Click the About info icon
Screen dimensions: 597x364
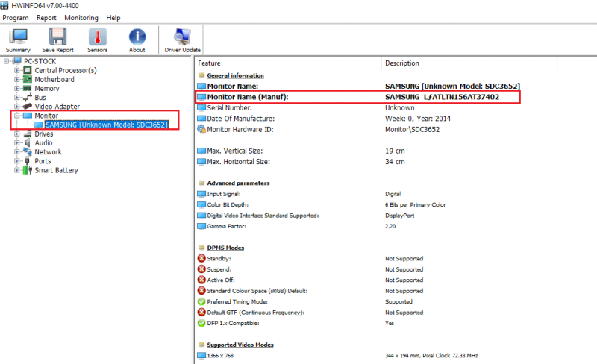click(137, 37)
